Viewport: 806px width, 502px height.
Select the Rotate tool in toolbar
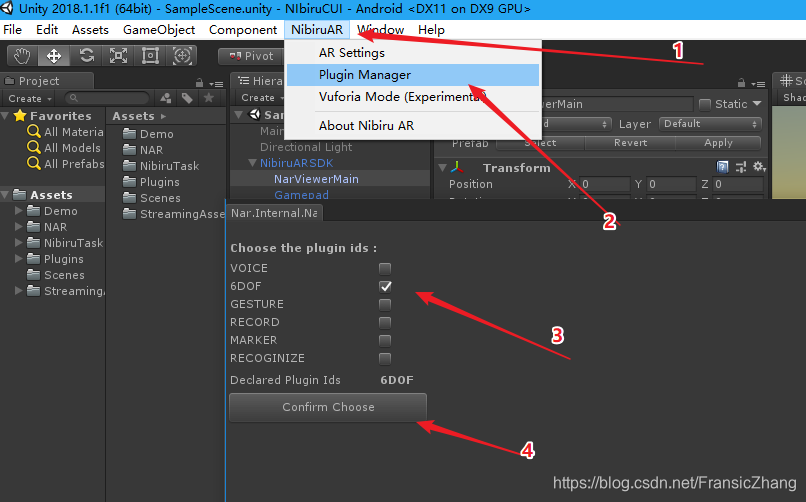[86, 55]
